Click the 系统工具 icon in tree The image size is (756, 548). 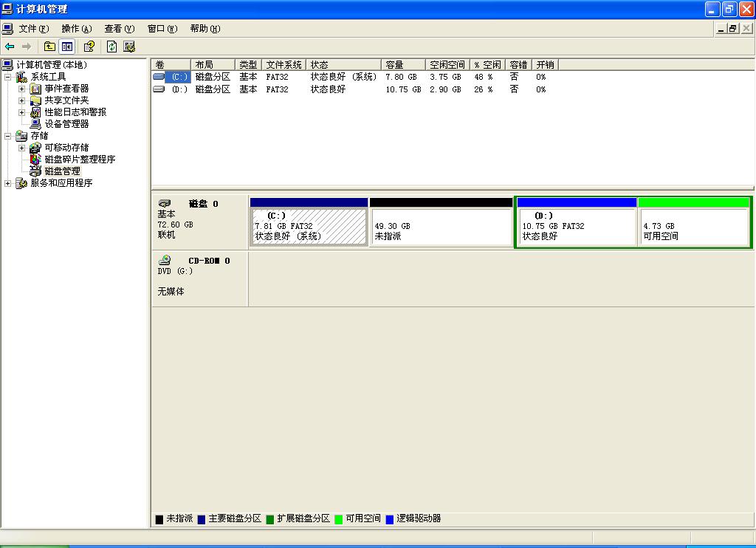21,77
